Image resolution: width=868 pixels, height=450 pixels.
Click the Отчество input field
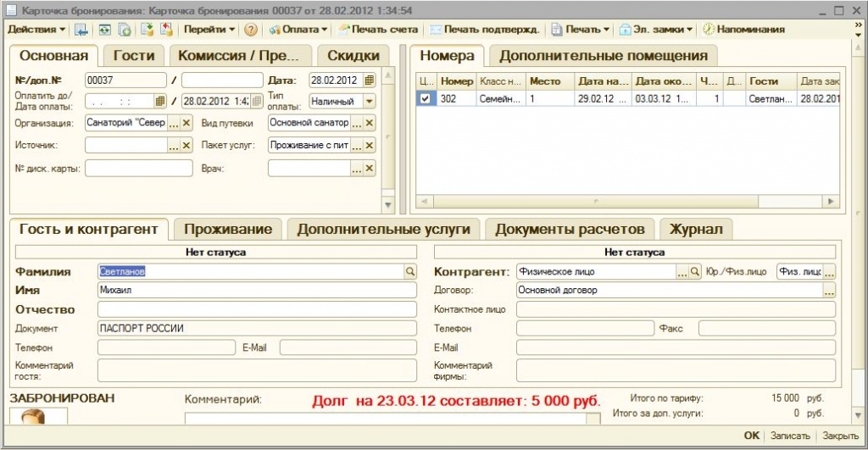[257, 309]
